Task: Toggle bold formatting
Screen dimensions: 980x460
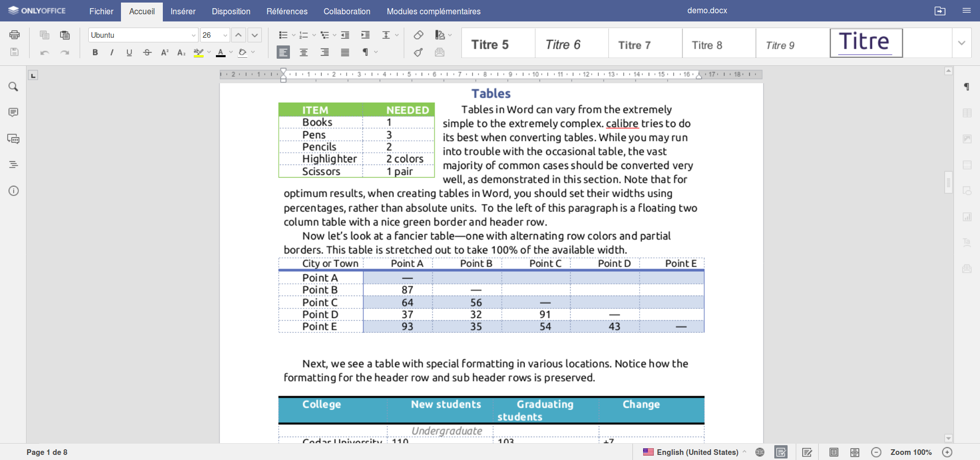Action: (95, 52)
